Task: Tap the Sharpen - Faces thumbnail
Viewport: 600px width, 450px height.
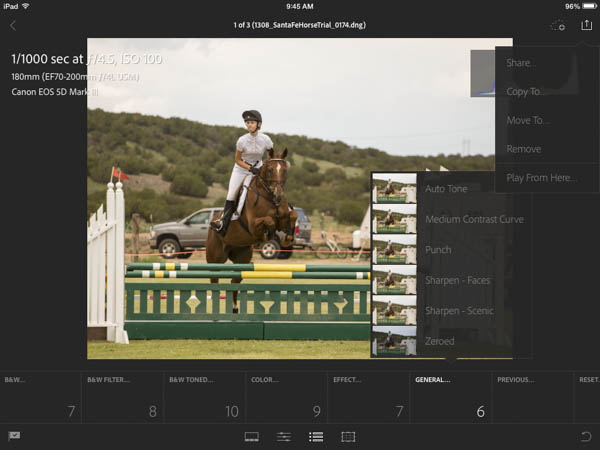Action: click(395, 280)
